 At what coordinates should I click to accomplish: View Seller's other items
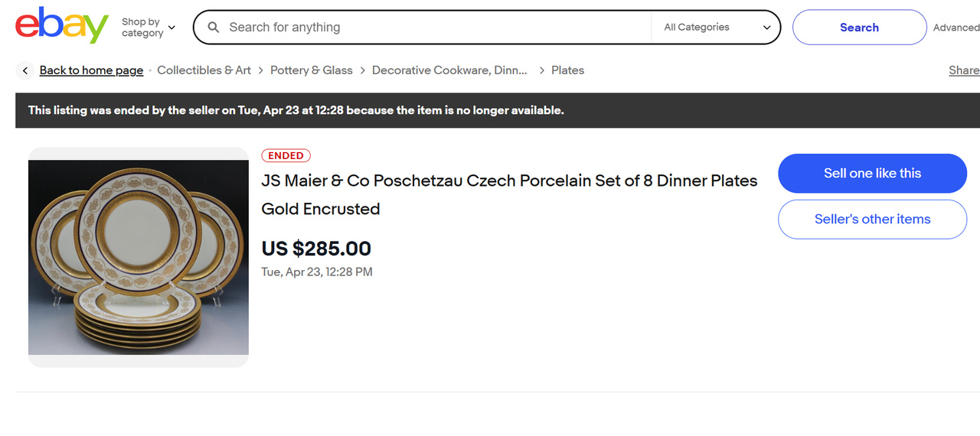point(872,220)
